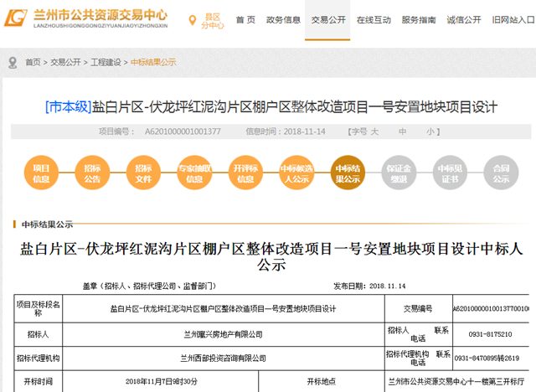Click the 中标结果公示 breadcrumb link
The height and width of the screenshot is (392, 536).
coord(153,62)
